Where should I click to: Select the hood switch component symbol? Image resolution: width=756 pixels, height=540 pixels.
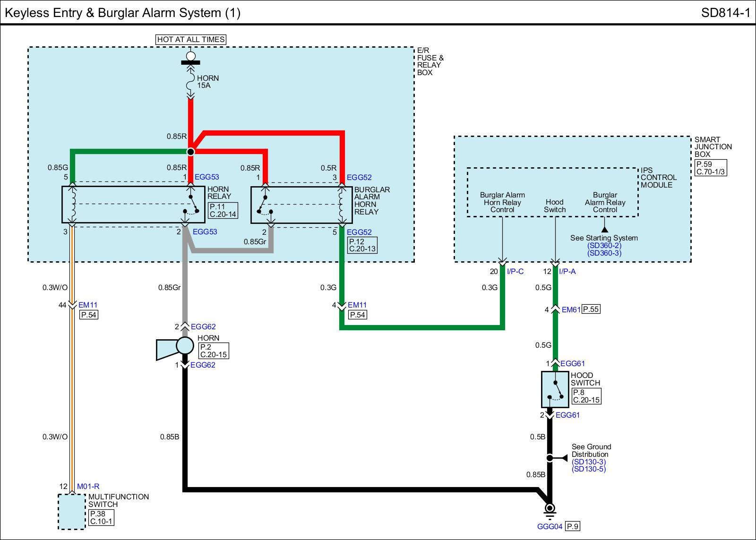point(555,389)
